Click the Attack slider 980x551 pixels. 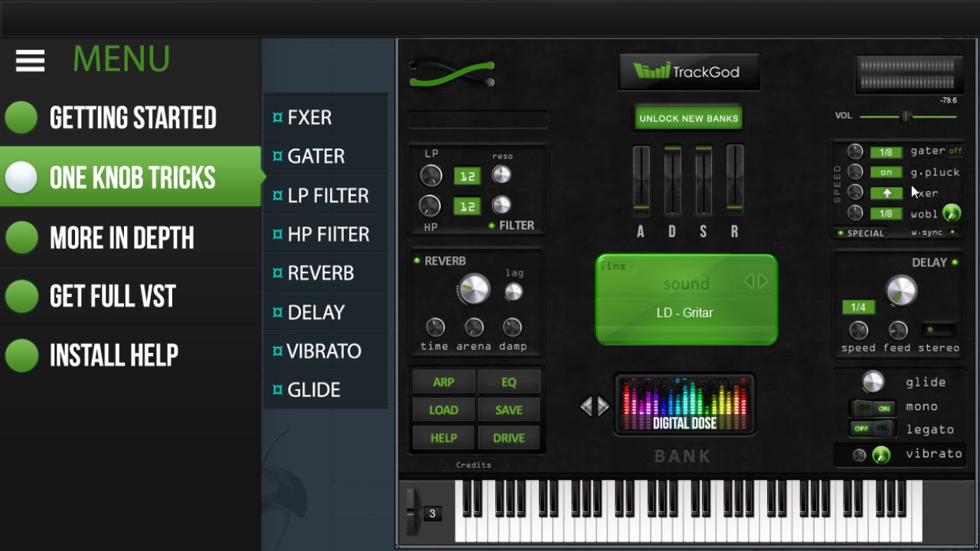641,181
